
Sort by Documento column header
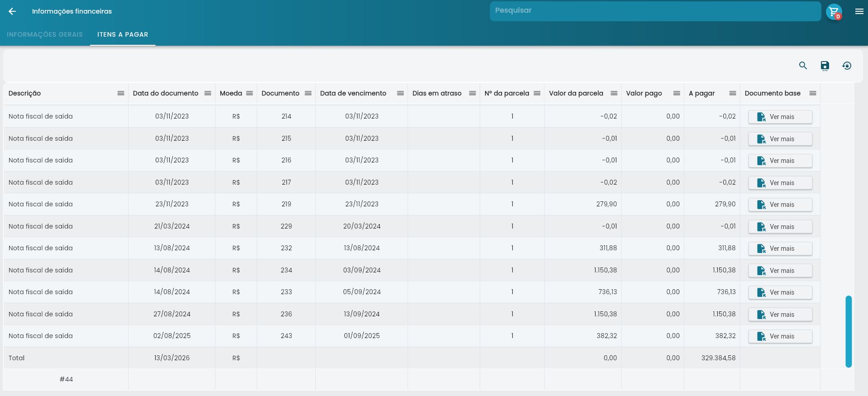(x=280, y=93)
